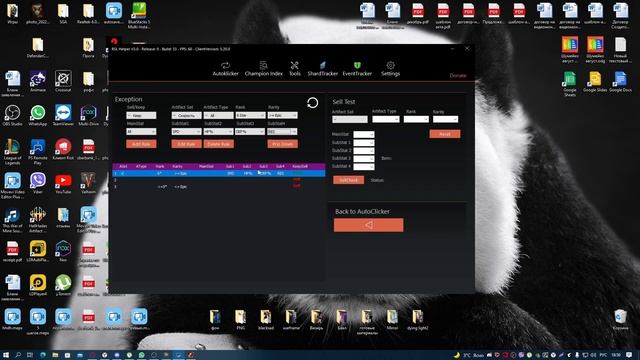This screenshot has width=640, height=360.
Task: Open the SubStat2 dropdown showing HP%
Action: (219, 131)
